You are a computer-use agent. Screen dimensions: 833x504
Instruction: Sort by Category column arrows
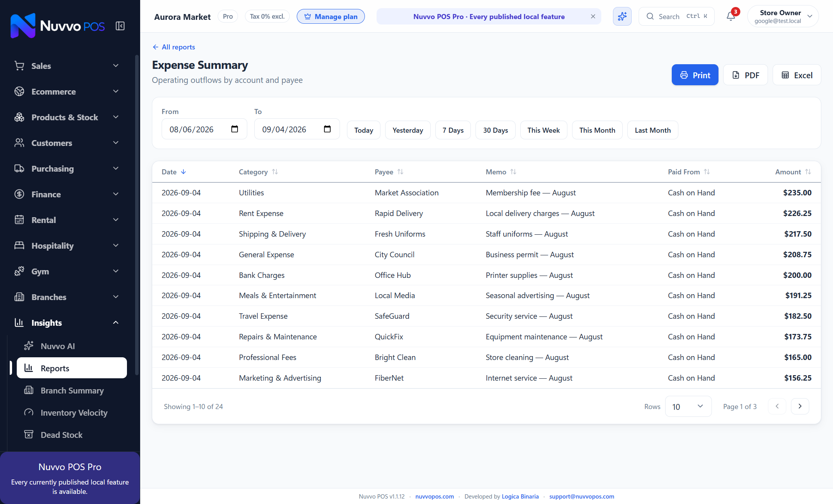pyautogui.click(x=275, y=172)
